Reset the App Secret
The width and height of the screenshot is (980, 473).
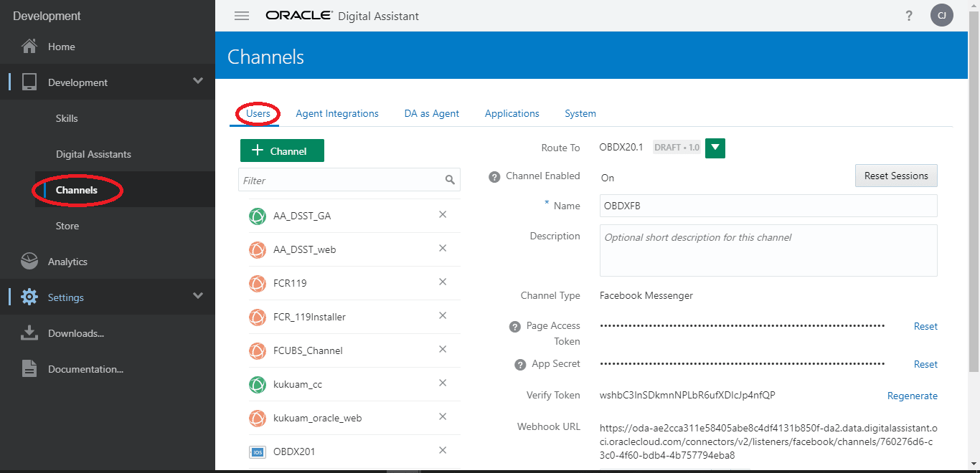point(925,364)
